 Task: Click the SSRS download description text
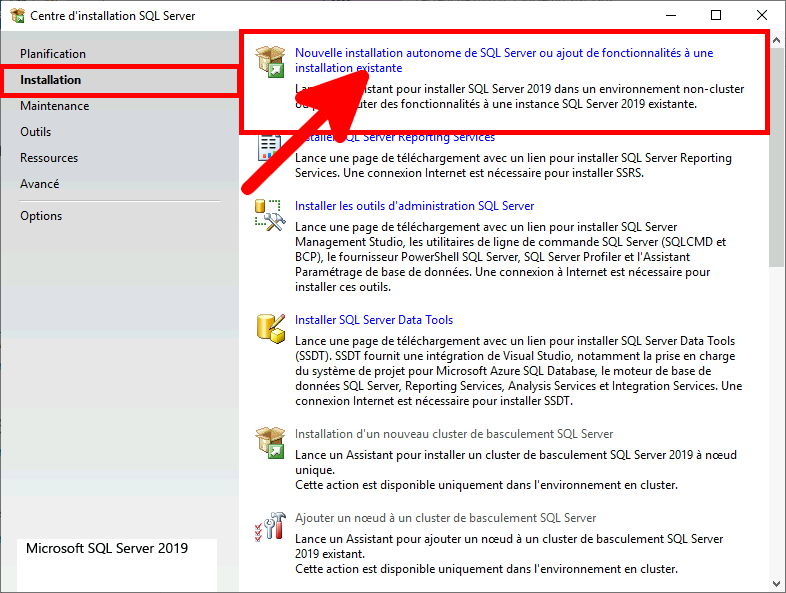[x=513, y=165]
